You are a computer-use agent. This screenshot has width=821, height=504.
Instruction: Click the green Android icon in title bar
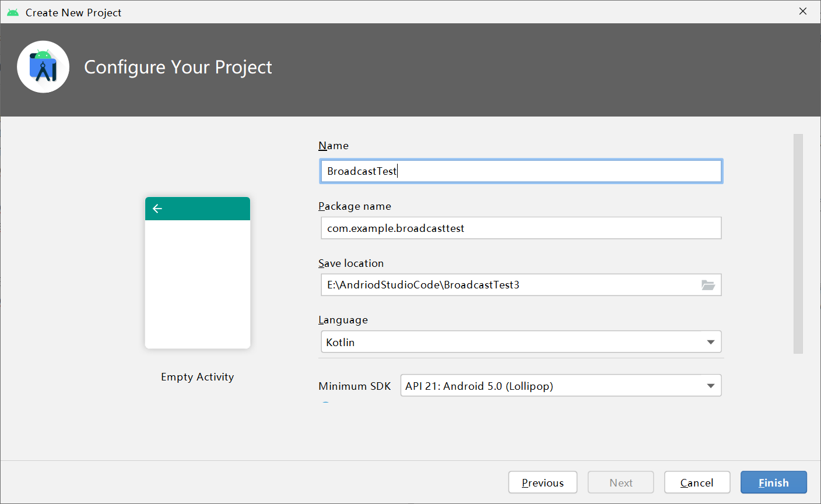click(x=13, y=12)
